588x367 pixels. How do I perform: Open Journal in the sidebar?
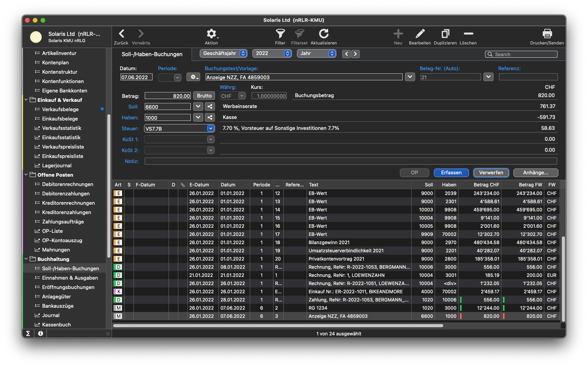[x=51, y=315]
